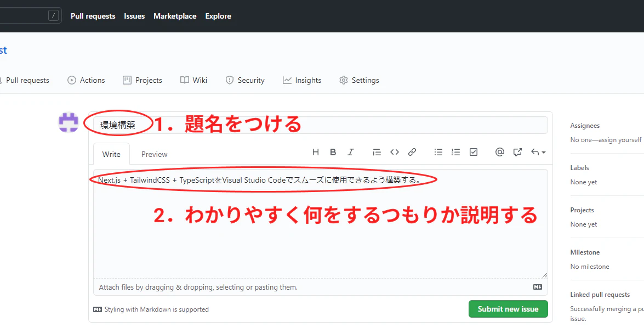
Task: Open the Insights repository tab
Action: click(302, 80)
